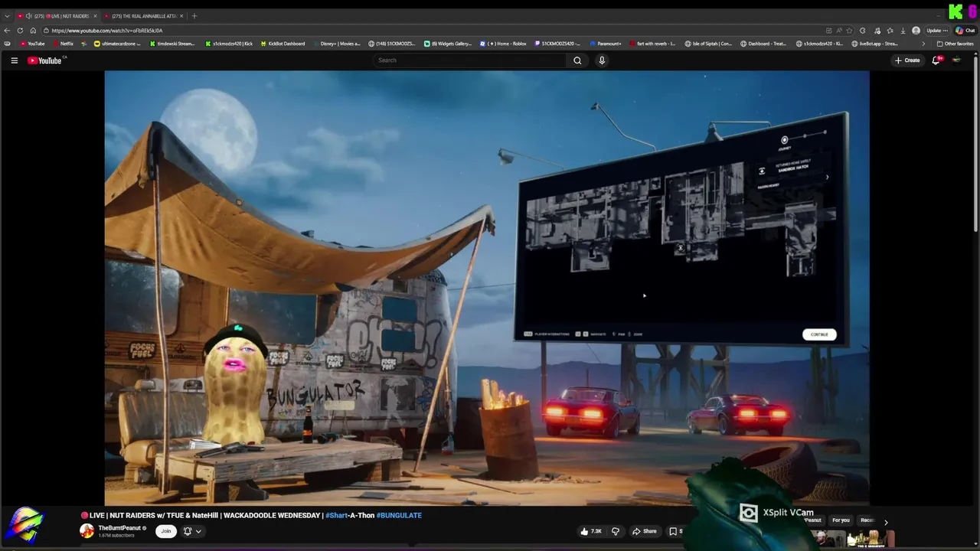Viewport: 980px width, 551px height.
Task: Open fart with reverb bookmark
Action: [x=652, y=44]
